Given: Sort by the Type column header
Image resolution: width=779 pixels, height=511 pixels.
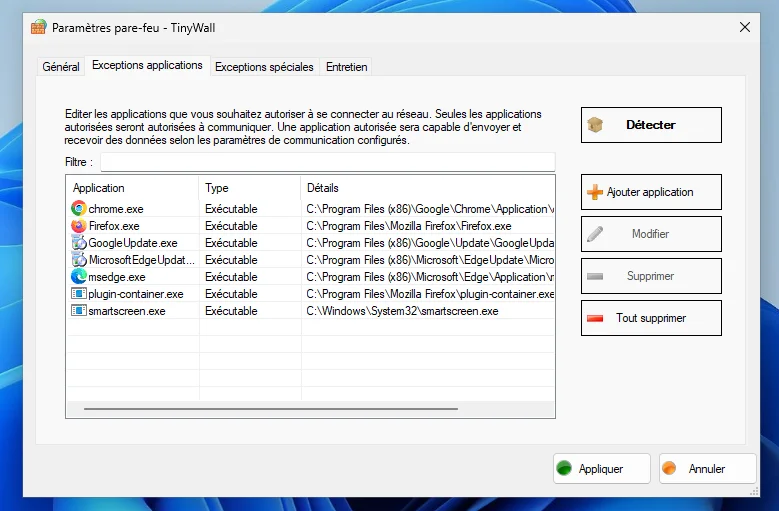Looking at the screenshot, I should pyautogui.click(x=249, y=188).
